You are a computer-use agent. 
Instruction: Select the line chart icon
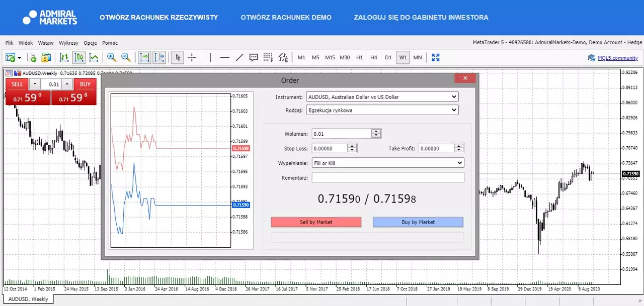tap(94, 57)
